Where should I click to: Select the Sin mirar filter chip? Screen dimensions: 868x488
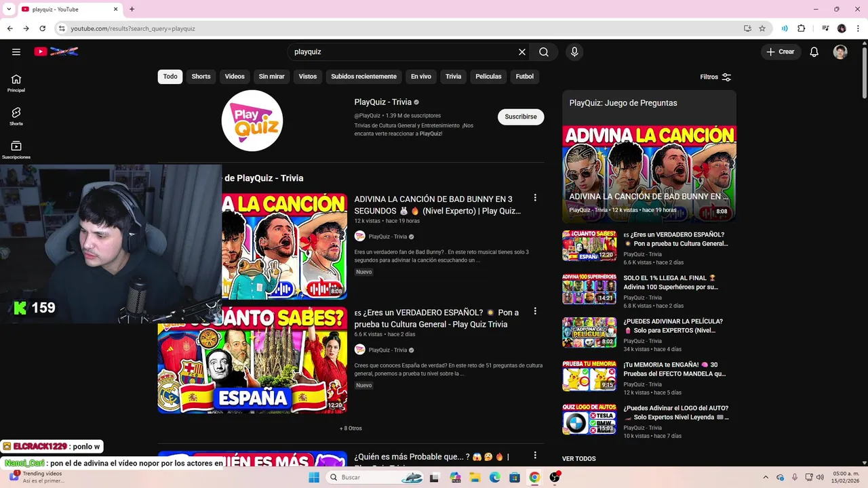(271, 77)
